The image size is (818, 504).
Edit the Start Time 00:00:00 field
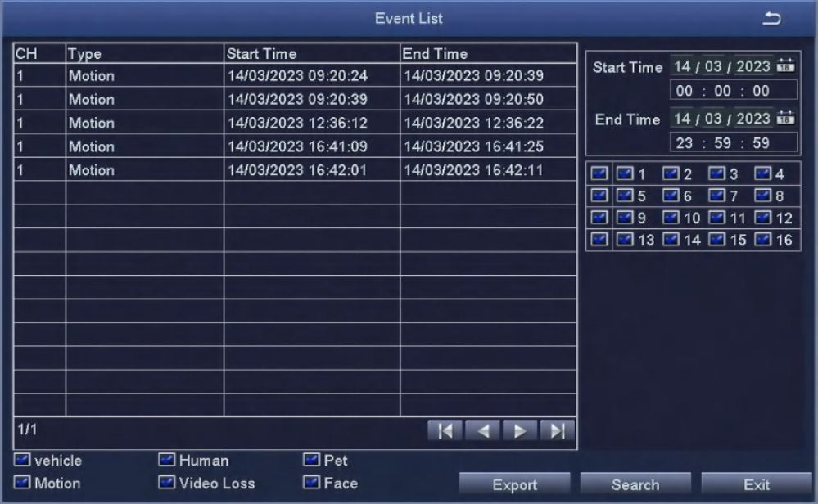tap(733, 91)
